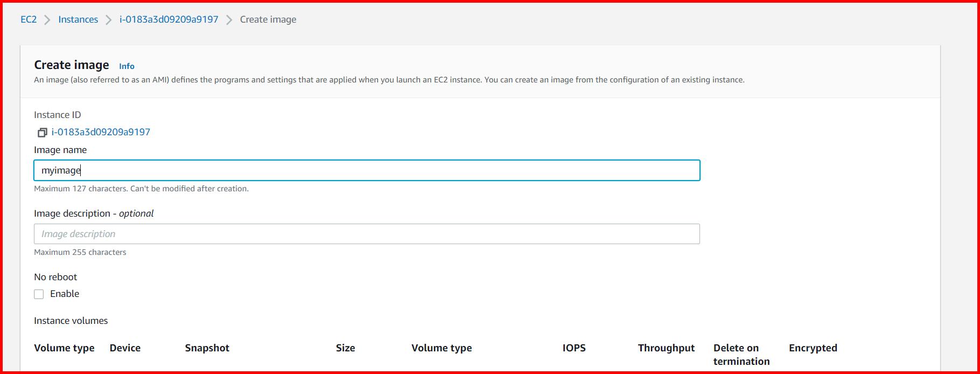
Task: Click the Throughput column header
Action: click(666, 348)
